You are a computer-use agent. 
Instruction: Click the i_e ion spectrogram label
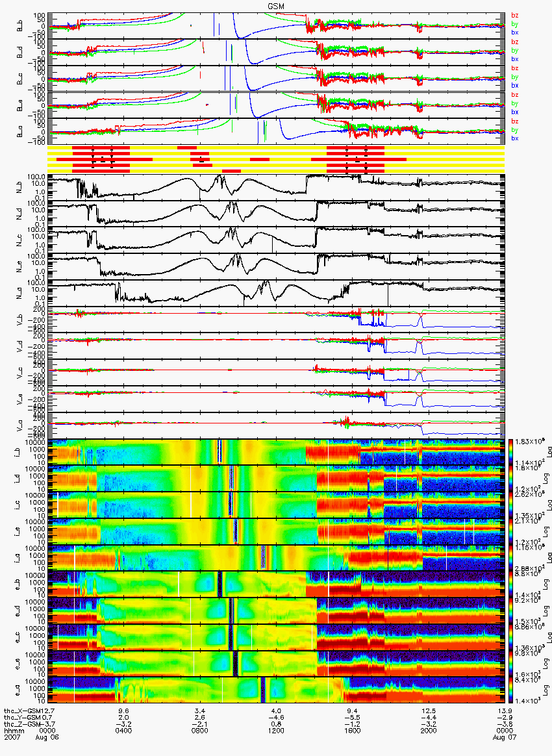pos(18,532)
